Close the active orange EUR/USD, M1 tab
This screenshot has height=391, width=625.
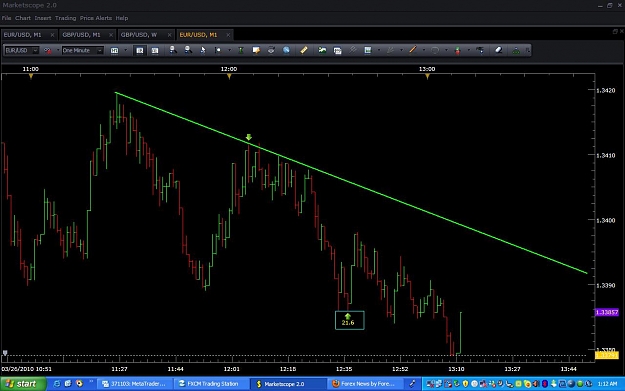(228, 35)
